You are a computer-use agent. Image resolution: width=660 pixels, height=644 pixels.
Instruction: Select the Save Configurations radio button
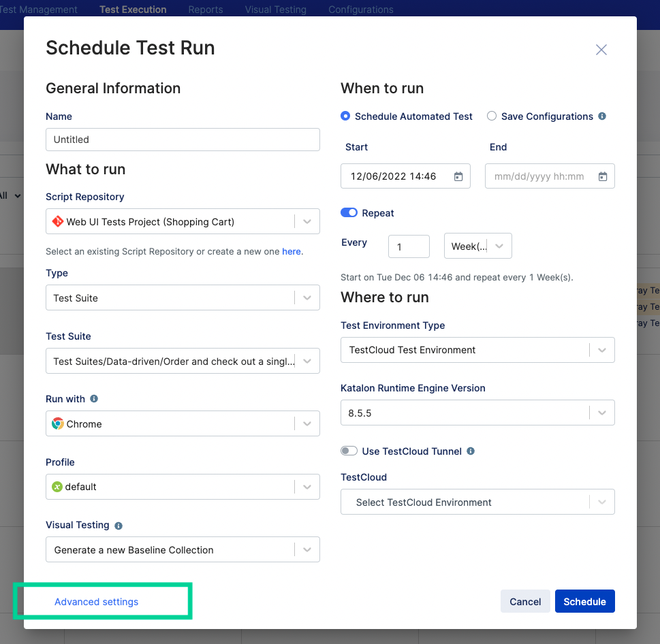(x=492, y=116)
